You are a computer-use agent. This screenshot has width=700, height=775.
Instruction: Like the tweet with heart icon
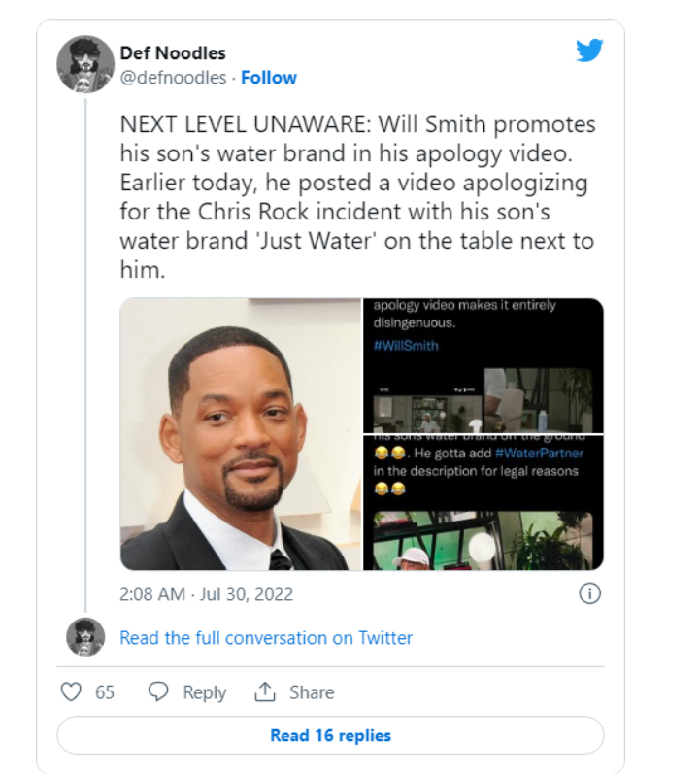71,691
